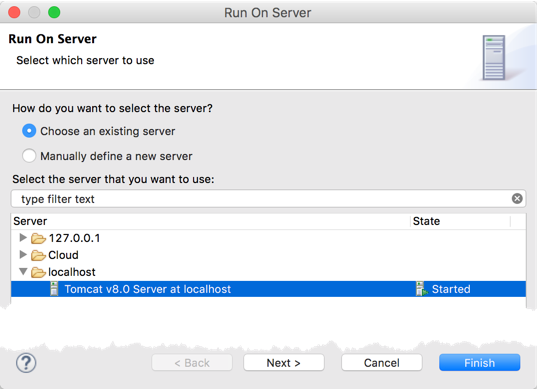538x389 pixels.
Task: Click the Finish button
Action: (x=479, y=363)
